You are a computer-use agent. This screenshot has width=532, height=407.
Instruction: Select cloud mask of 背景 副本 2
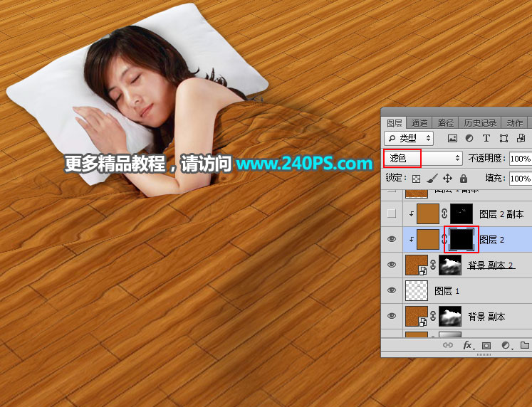point(450,265)
